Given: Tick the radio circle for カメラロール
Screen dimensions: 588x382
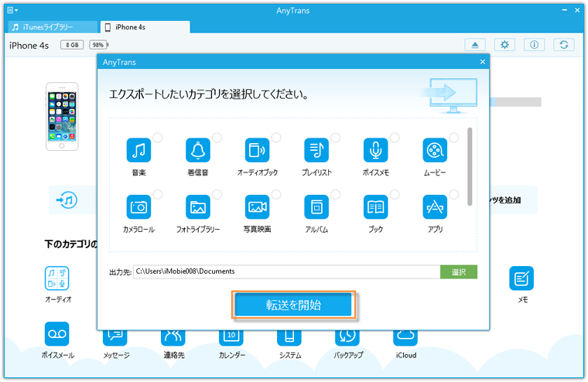Looking at the screenshot, I should [x=158, y=194].
